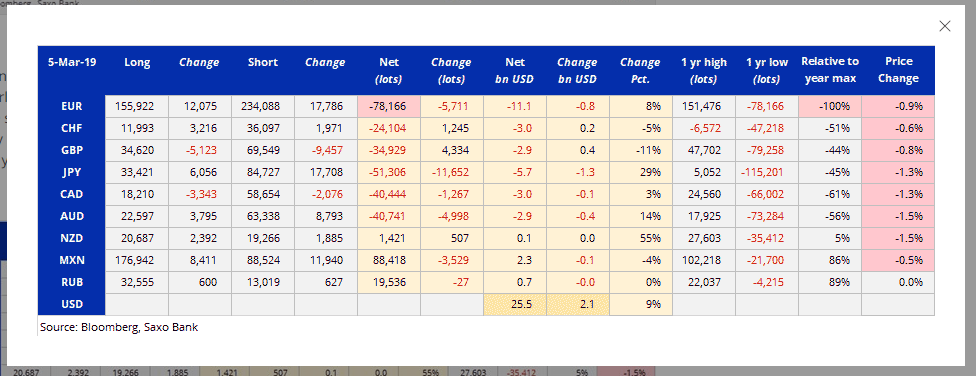Click CAD long change -3,343
Image resolution: width=976 pixels, height=376 pixels.
(x=199, y=194)
